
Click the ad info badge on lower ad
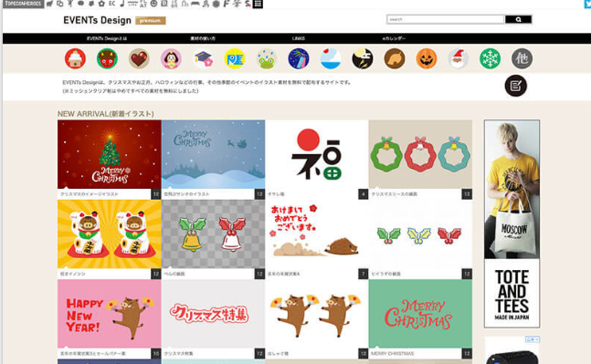pyautogui.click(x=533, y=339)
